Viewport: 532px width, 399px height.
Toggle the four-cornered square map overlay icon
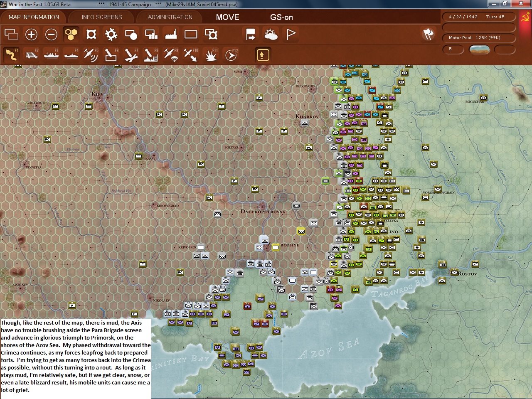(x=91, y=34)
